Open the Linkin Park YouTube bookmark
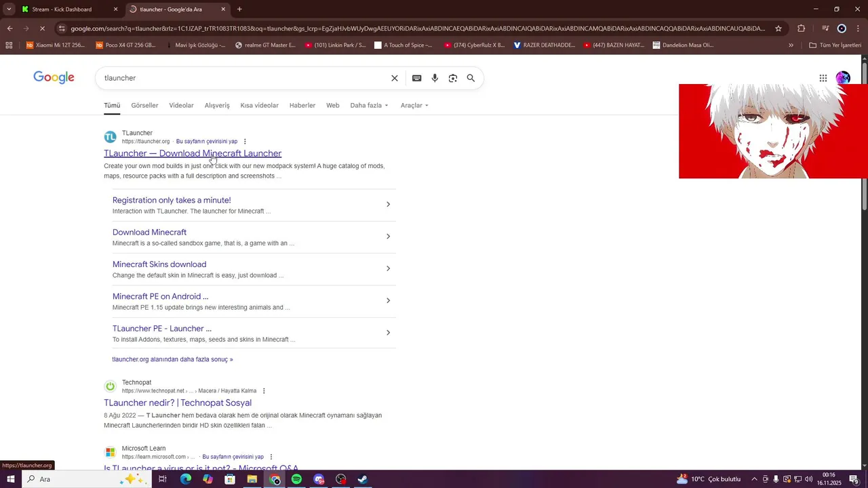Screen dimensions: 868x488 (335, 45)
